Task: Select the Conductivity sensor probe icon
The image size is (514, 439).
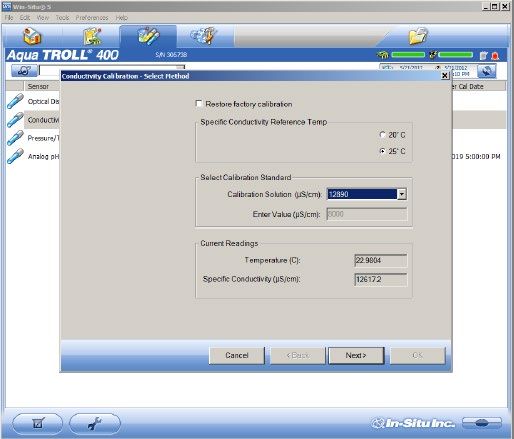Action: (15, 120)
